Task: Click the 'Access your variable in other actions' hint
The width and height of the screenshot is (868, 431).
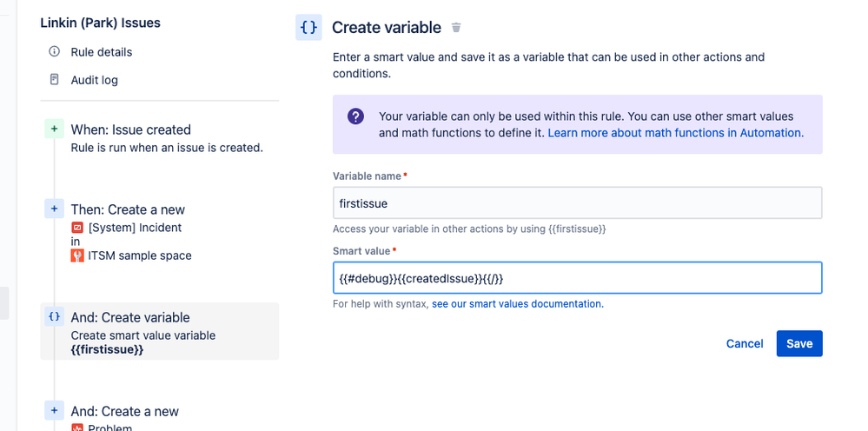Action: (x=469, y=229)
